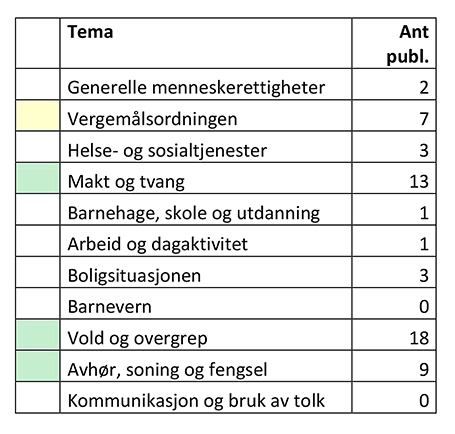Click the Helse- og sosialtjenester cell
455x434 pixels.
(x=206, y=147)
